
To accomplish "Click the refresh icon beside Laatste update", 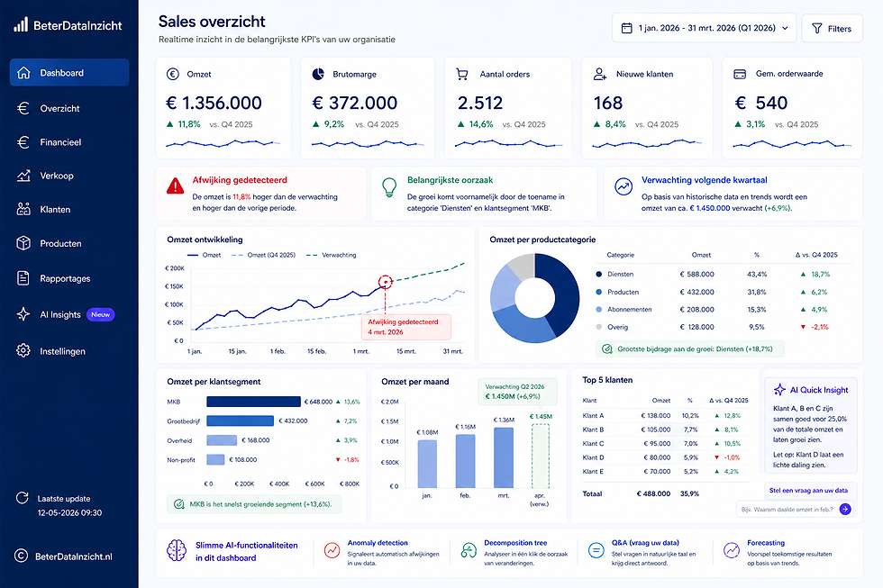I will click(x=22, y=498).
